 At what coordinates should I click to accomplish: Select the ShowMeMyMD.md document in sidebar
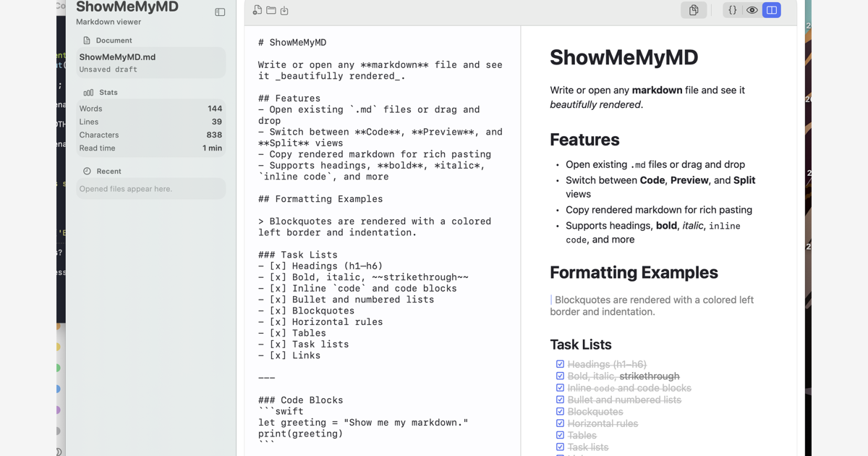pyautogui.click(x=150, y=63)
